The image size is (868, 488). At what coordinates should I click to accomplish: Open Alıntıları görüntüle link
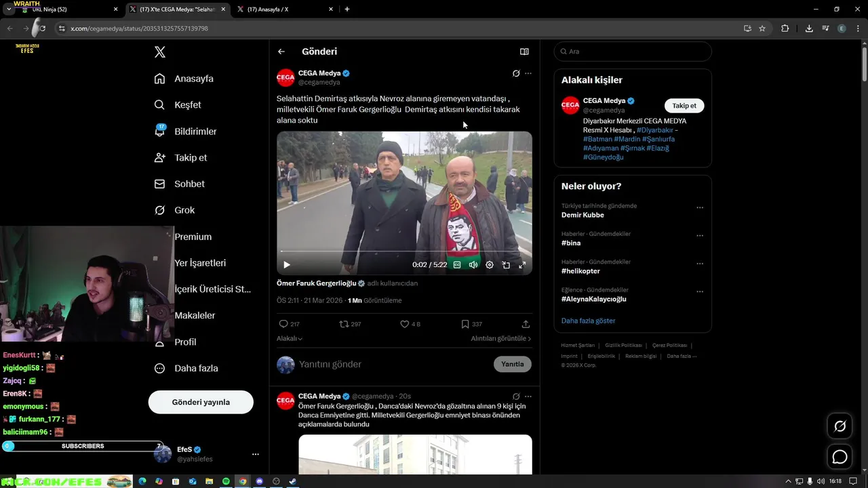pyautogui.click(x=501, y=338)
